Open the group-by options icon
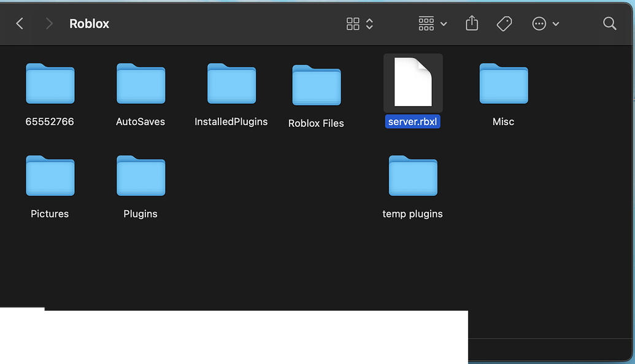 [x=426, y=23]
